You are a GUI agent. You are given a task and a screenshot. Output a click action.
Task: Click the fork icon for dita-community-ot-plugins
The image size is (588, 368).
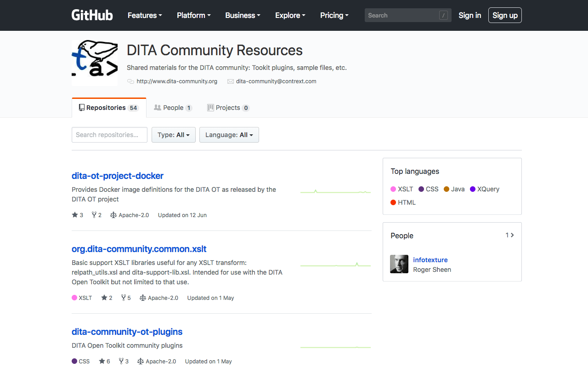point(121,361)
